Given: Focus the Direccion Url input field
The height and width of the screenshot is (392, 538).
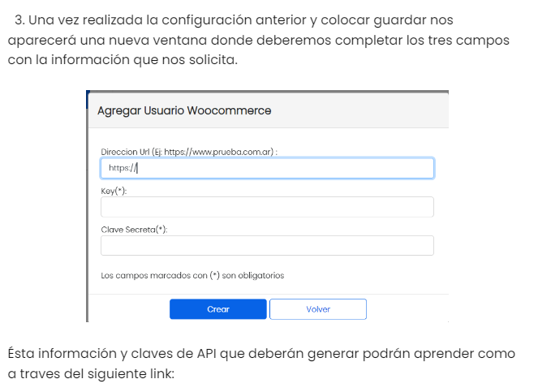Looking at the screenshot, I should coord(267,168).
